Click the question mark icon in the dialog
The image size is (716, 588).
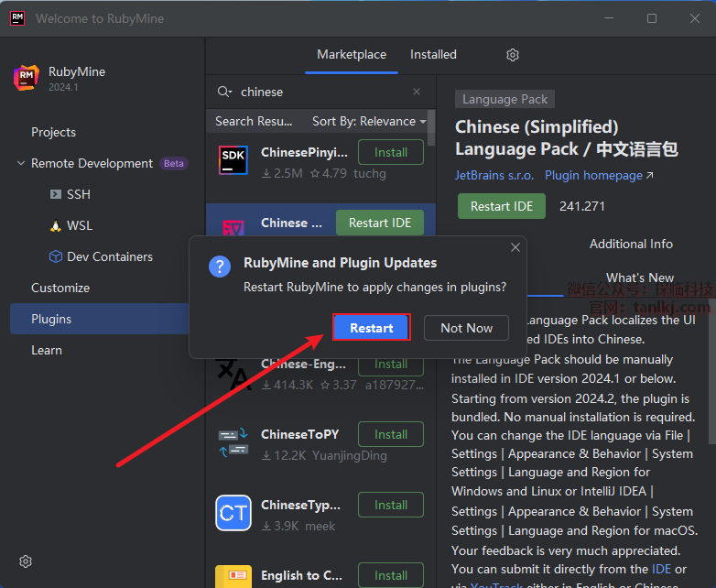point(220,266)
